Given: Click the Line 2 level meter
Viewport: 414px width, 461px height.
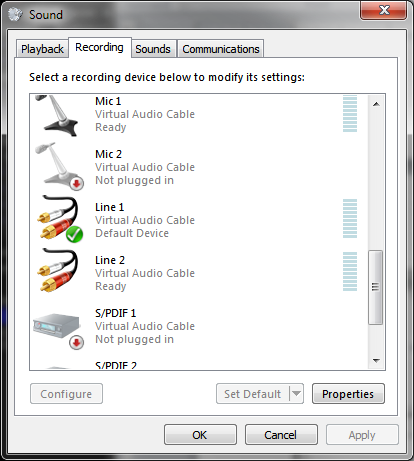Looking at the screenshot, I should pos(350,271).
